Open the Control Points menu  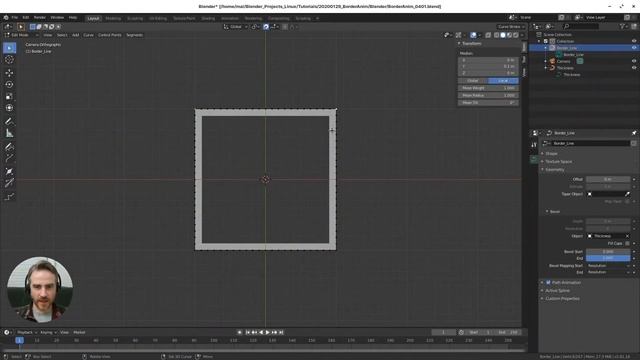[x=110, y=35]
